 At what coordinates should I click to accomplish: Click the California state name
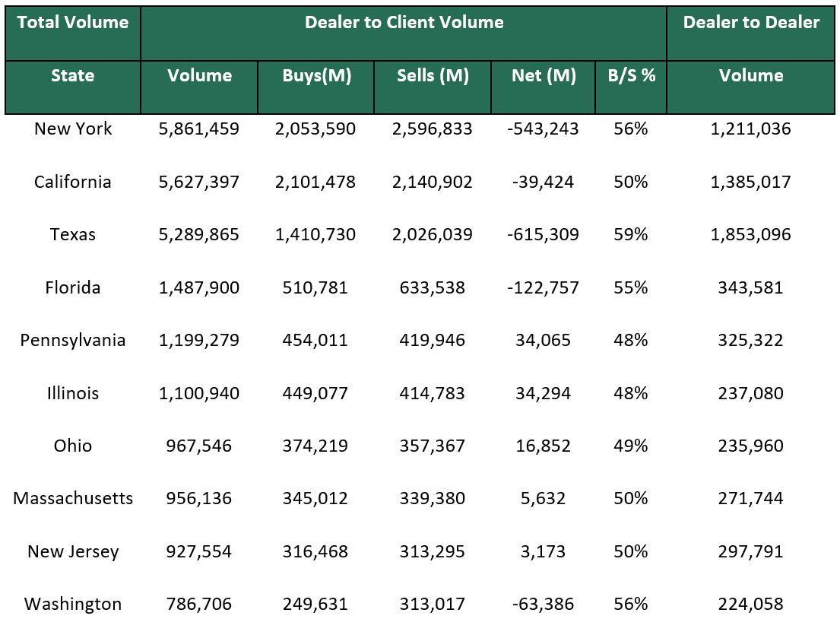72,182
